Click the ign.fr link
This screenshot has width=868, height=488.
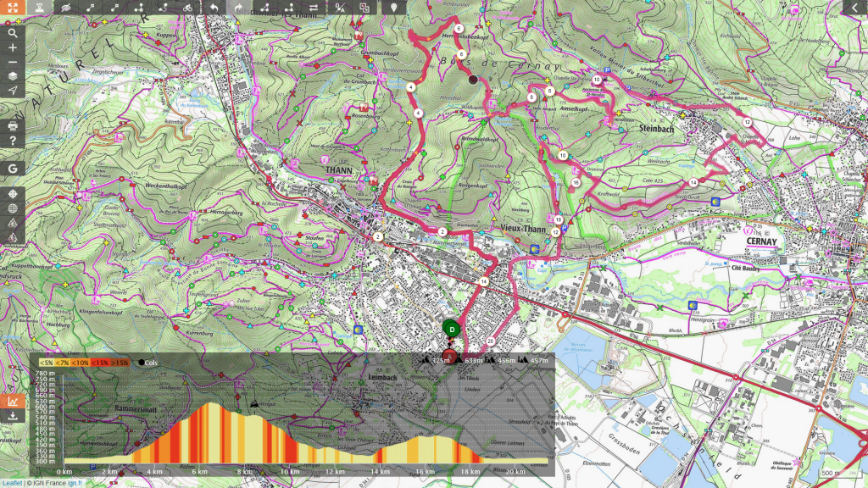pos(76,483)
